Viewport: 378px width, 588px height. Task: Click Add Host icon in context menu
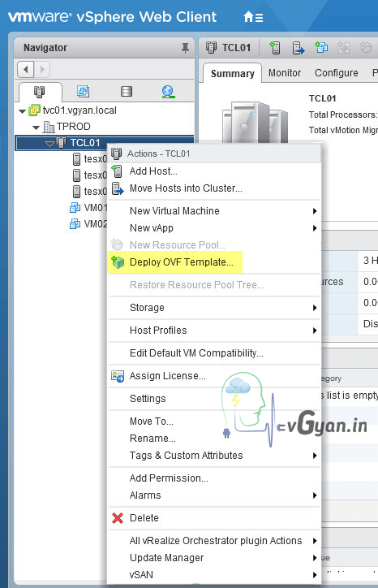coord(118,171)
